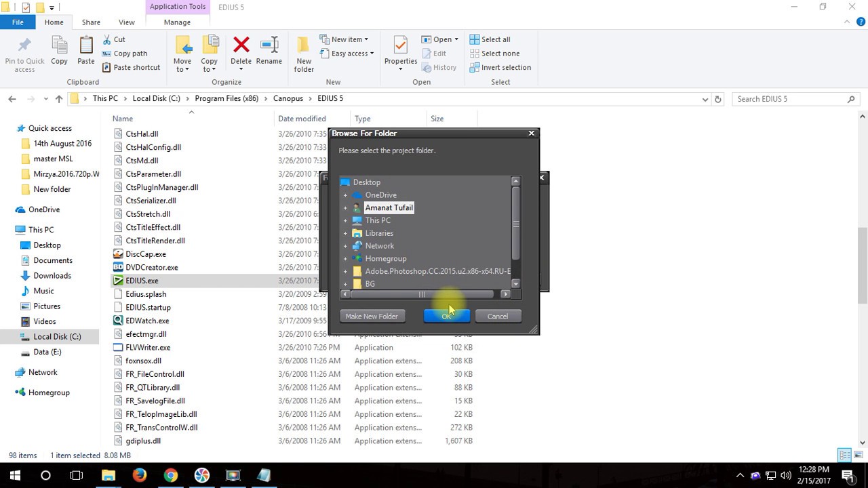Image resolution: width=868 pixels, height=488 pixels.
Task: Expand Network node in Browse dialog
Action: 345,246
